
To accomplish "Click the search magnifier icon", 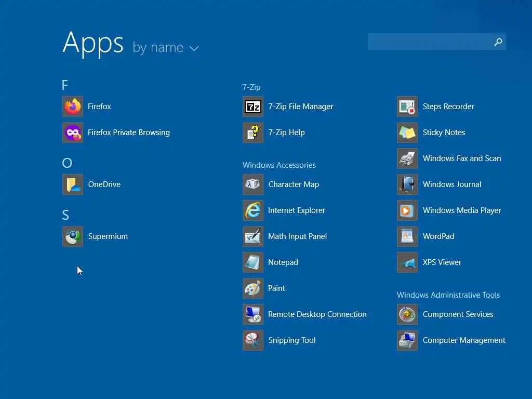I will (x=498, y=42).
